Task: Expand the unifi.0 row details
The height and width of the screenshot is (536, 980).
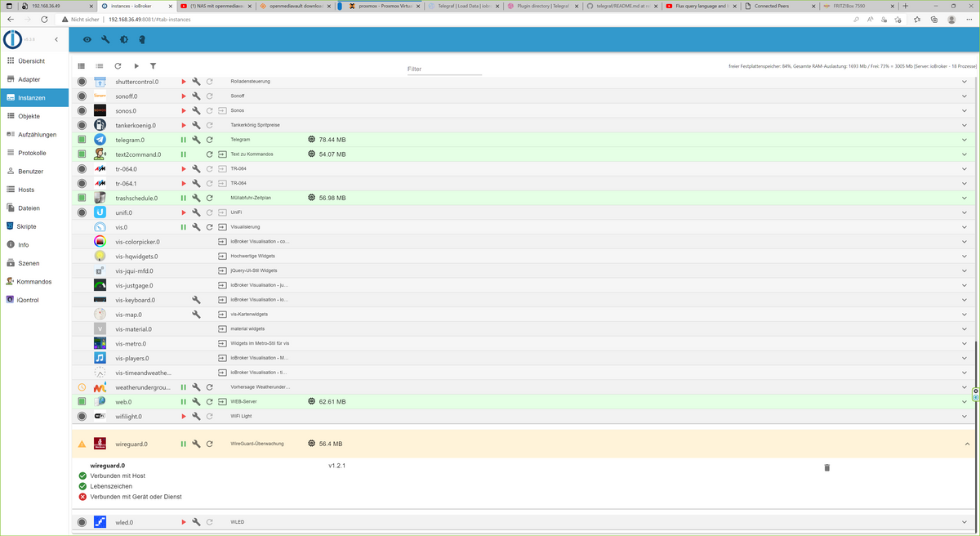Action: pyautogui.click(x=964, y=212)
